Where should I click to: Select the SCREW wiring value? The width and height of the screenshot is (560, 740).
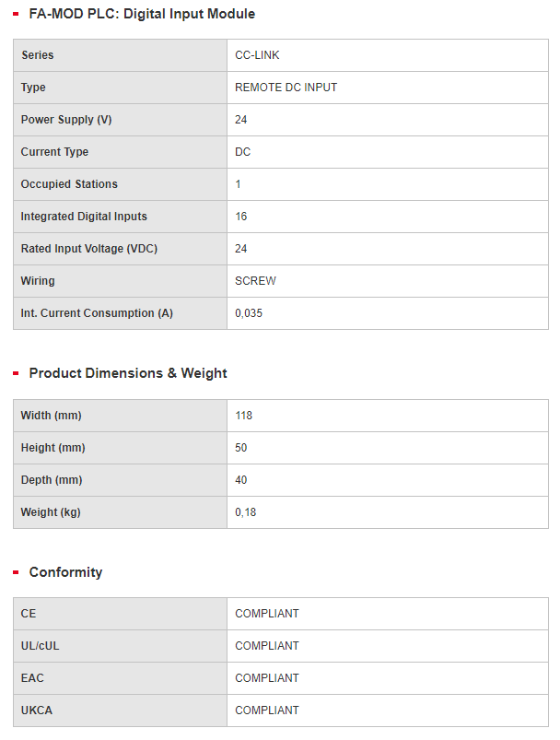click(x=255, y=281)
